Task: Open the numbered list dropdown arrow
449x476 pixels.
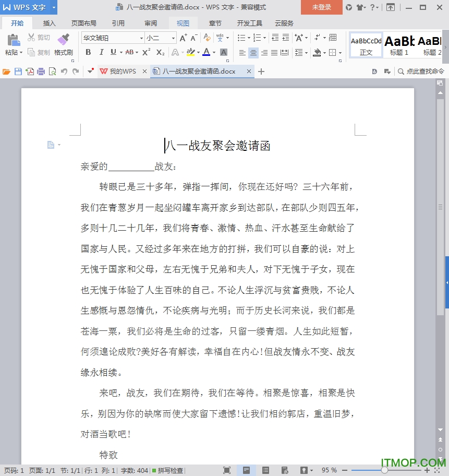Action: (264, 38)
